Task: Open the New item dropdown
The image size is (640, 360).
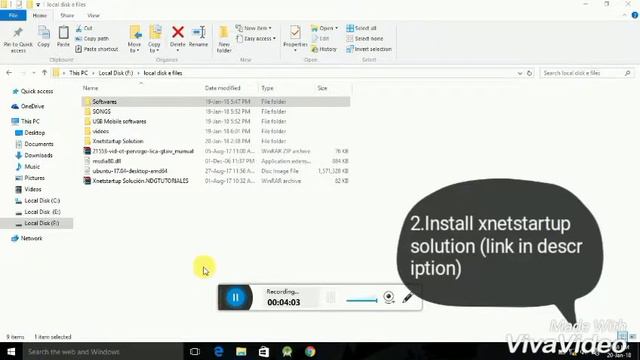Action: [x=253, y=28]
